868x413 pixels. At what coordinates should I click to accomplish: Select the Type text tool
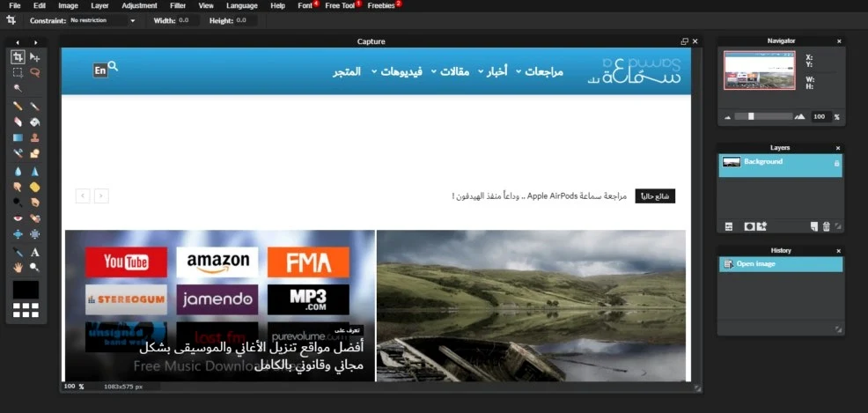pyautogui.click(x=35, y=253)
